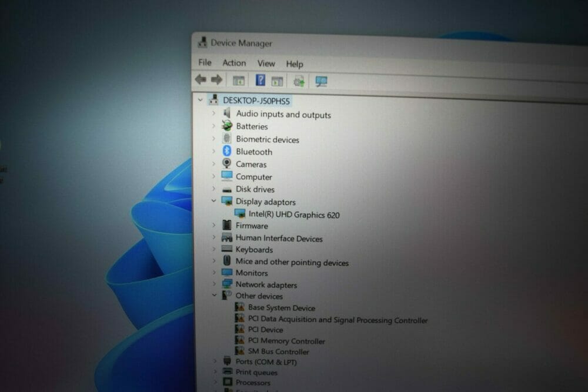Click the Forward arrow toolbar button
588x392 pixels.
pyautogui.click(x=217, y=79)
